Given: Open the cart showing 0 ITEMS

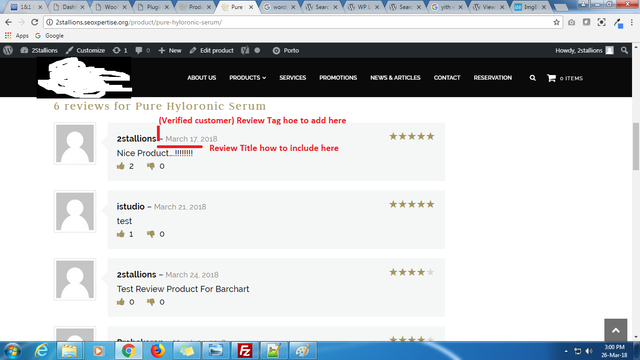Looking at the screenshot, I should (565, 78).
